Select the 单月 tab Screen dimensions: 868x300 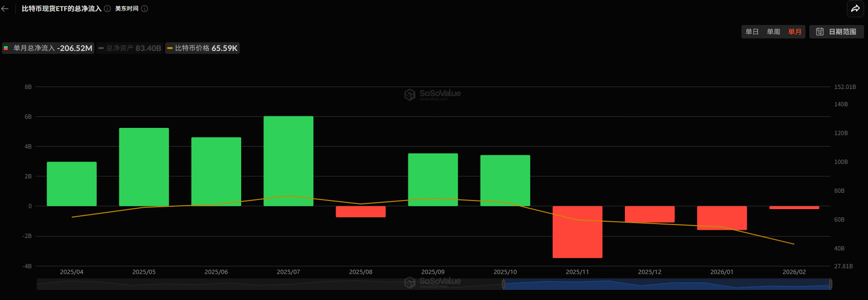[794, 32]
